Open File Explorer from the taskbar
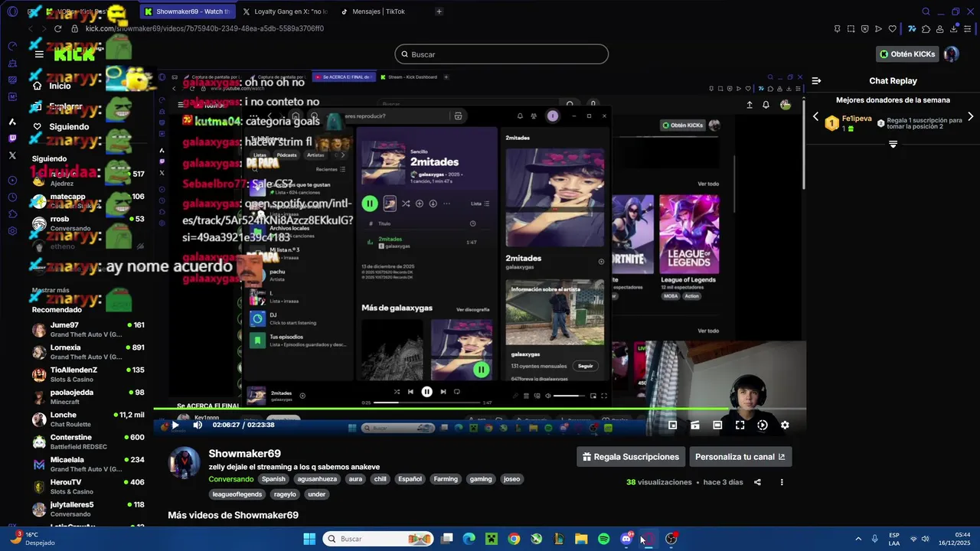 (x=581, y=539)
